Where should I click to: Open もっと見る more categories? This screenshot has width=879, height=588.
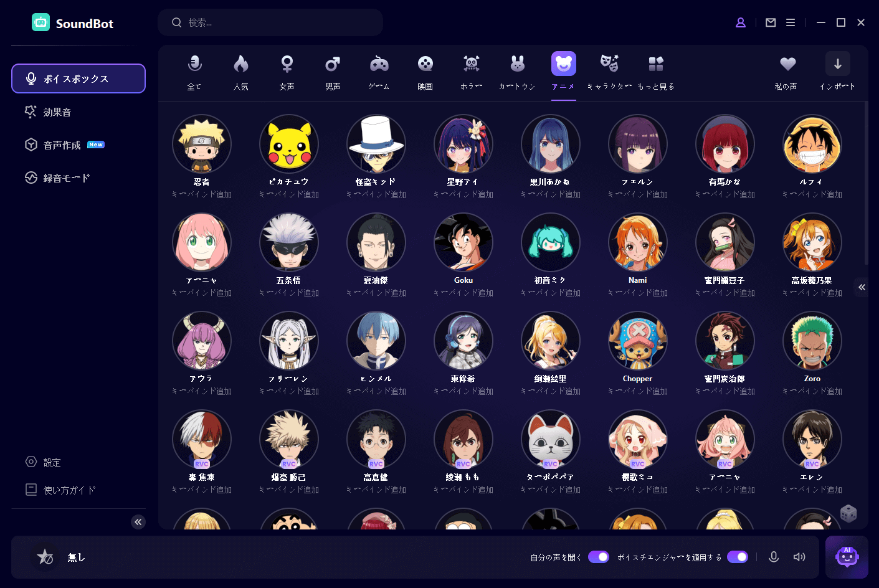656,72
